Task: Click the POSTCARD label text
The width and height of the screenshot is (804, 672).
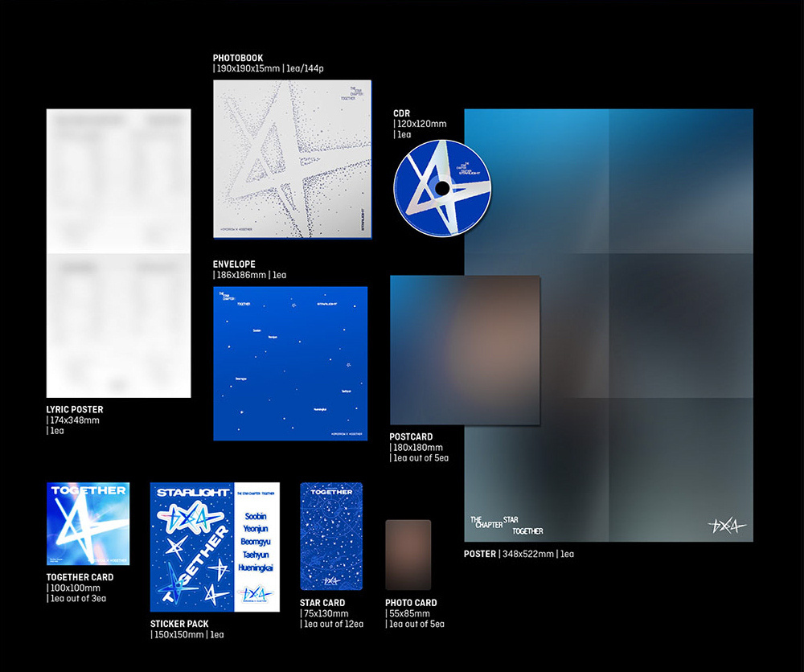Action: pos(411,436)
